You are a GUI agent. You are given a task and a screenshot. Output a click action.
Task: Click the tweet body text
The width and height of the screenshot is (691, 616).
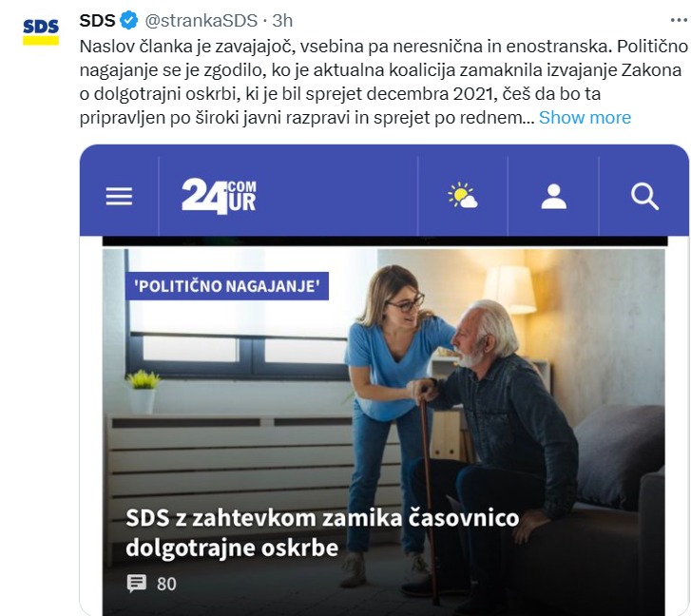point(383,82)
